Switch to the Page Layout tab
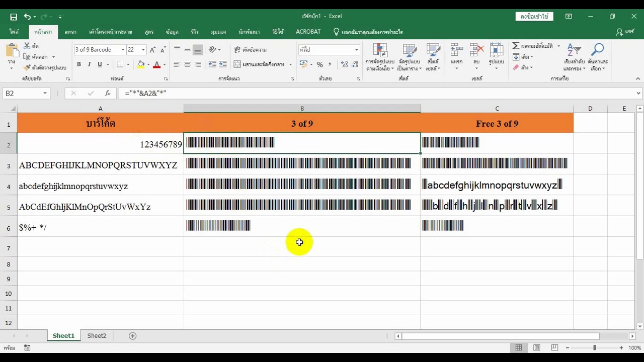 (x=110, y=32)
